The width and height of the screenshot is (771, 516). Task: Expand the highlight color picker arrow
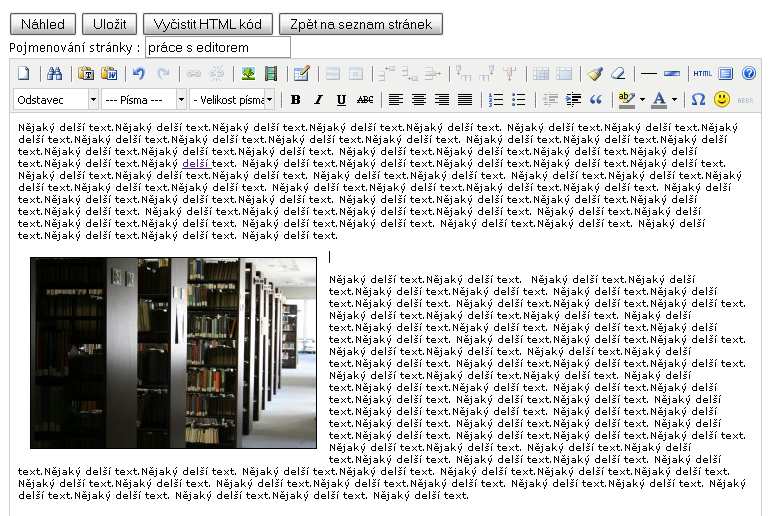click(643, 100)
